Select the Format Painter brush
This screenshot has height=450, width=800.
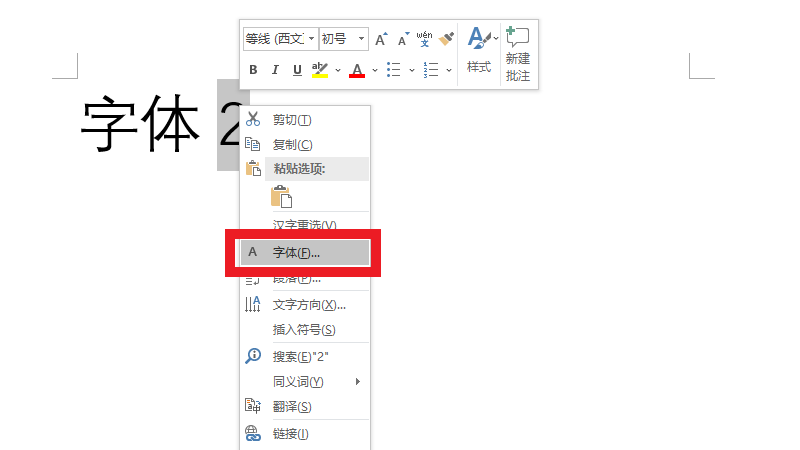point(446,39)
